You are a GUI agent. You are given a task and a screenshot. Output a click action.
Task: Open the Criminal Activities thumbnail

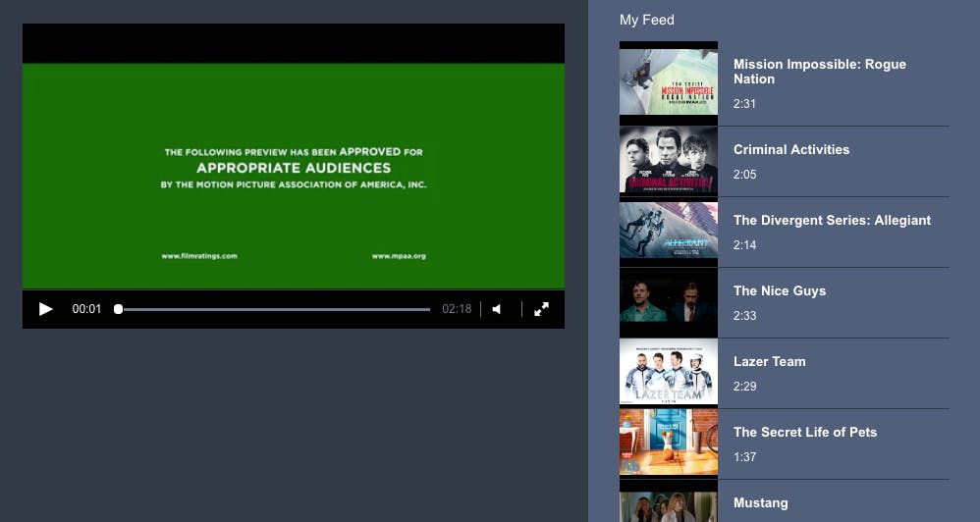point(668,160)
